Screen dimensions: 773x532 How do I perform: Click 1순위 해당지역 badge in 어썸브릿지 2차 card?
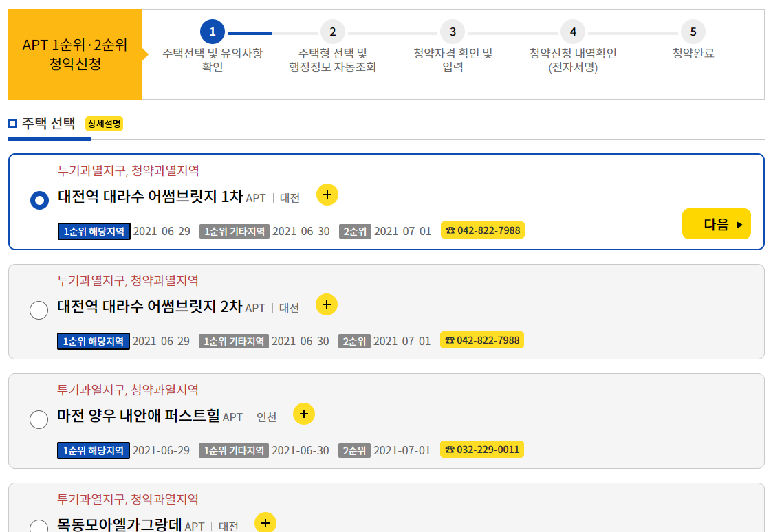coord(94,341)
